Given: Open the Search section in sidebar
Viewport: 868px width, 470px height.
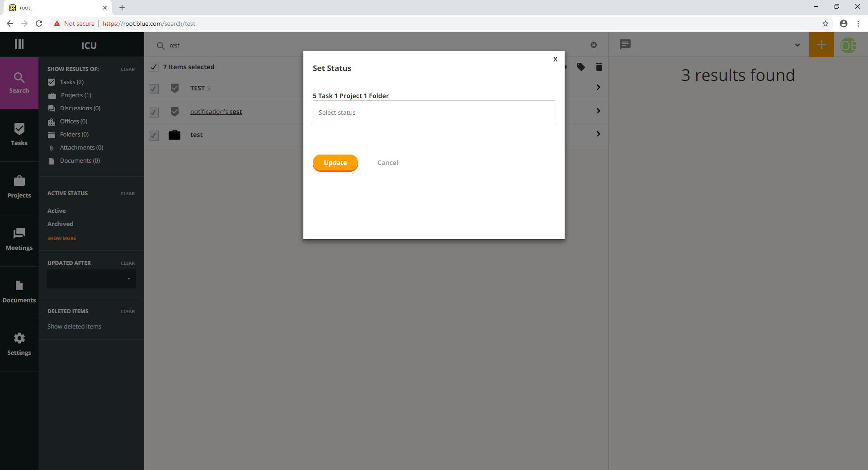Looking at the screenshot, I should [19, 83].
